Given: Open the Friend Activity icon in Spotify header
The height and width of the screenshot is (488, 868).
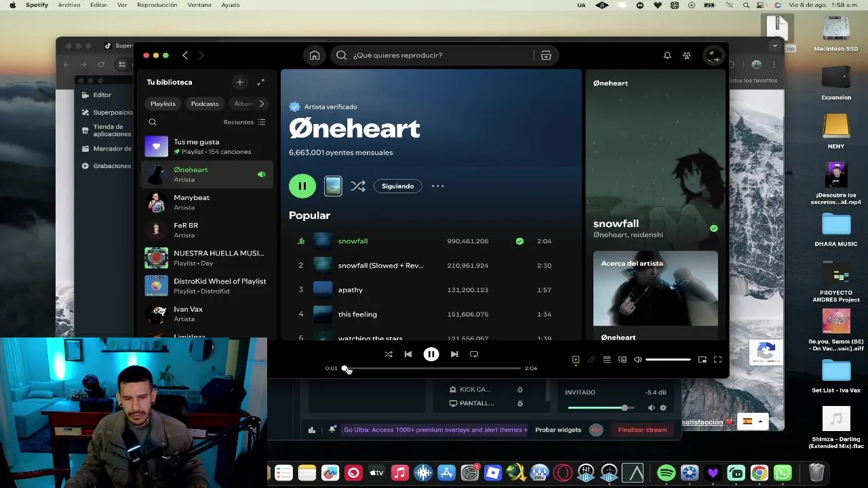Looking at the screenshot, I should 687,56.
